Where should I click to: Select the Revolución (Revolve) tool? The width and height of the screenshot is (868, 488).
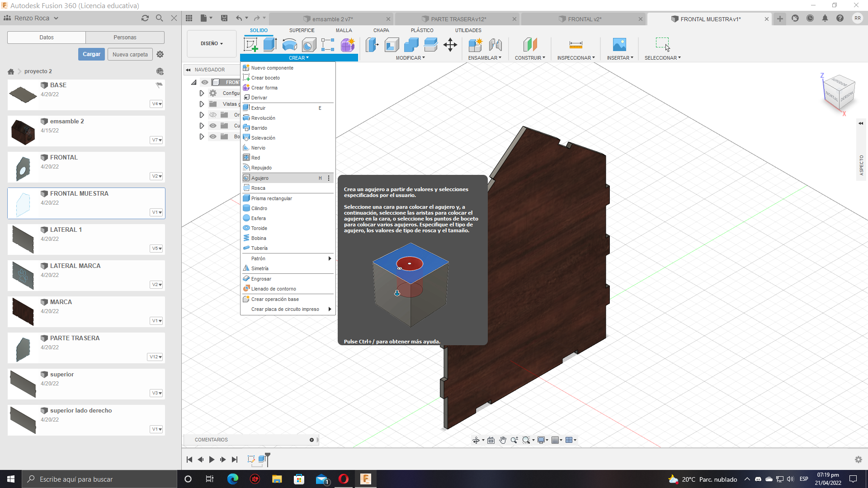tap(263, 117)
